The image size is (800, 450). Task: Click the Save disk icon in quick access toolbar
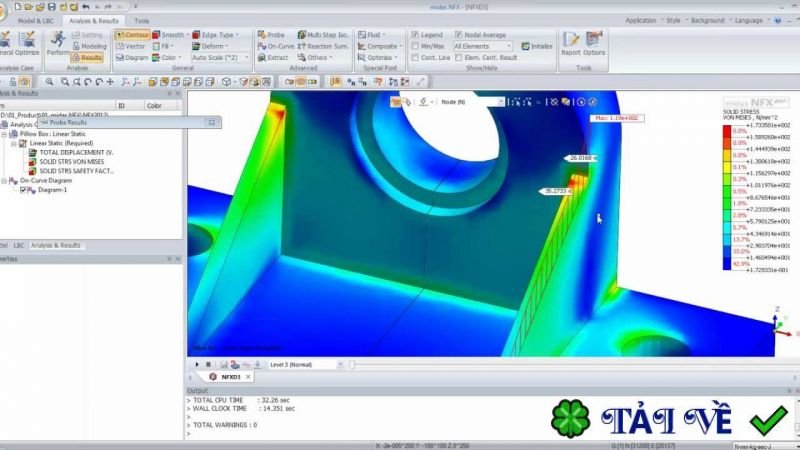pyautogui.click(x=51, y=7)
